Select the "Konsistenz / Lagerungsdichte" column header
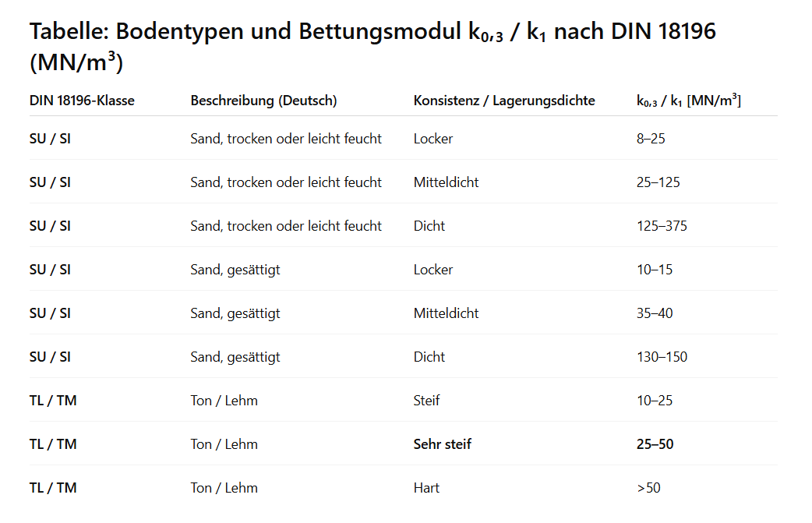The height and width of the screenshot is (523, 812). [x=504, y=101]
